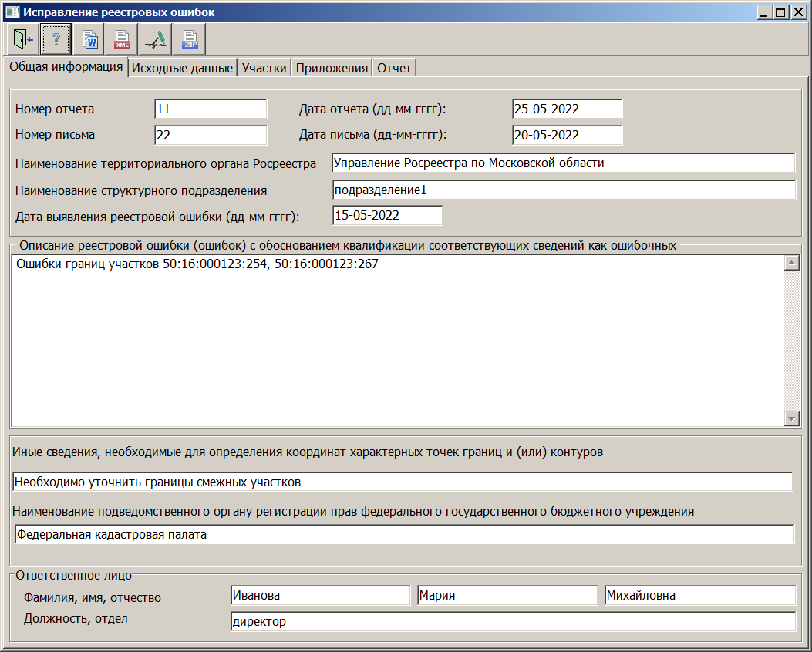Export the data to XML format
The image size is (812, 652).
point(121,39)
